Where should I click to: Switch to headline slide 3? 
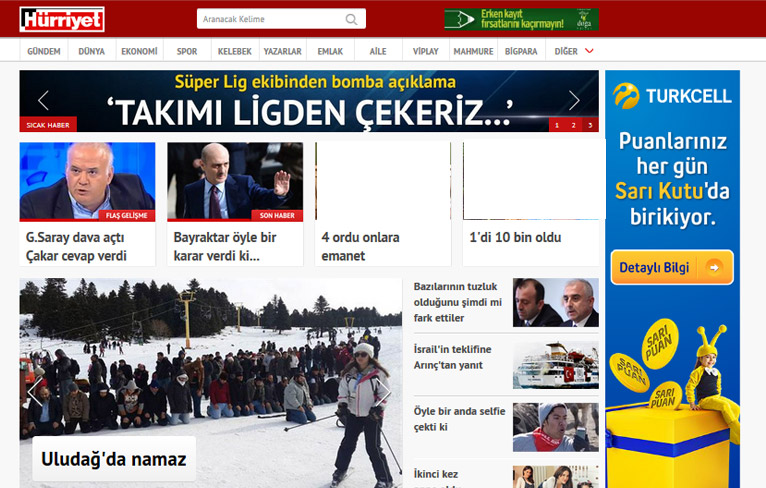click(590, 126)
